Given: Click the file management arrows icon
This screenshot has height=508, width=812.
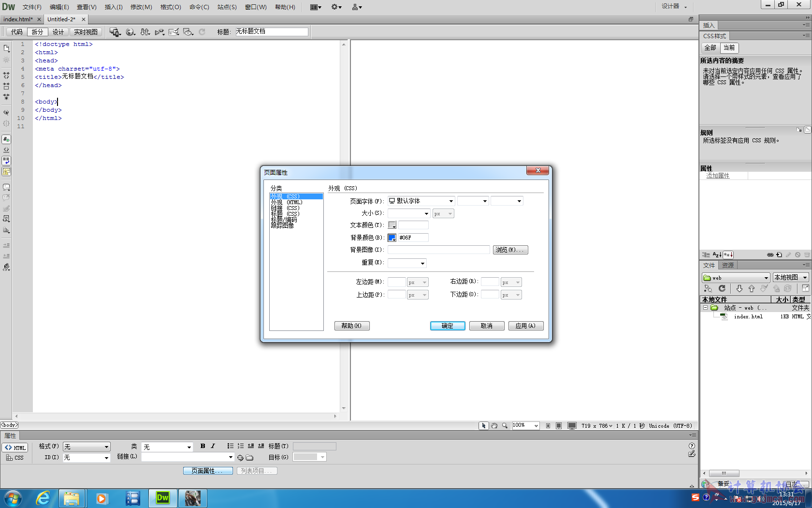Looking at the screenshot, I should (x=145, y=32).
